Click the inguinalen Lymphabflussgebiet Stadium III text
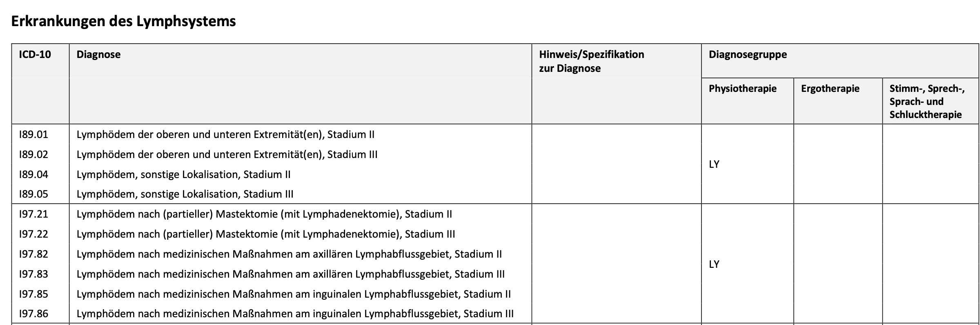The height and width of the screenshot is (325, 980). [295, 314]
